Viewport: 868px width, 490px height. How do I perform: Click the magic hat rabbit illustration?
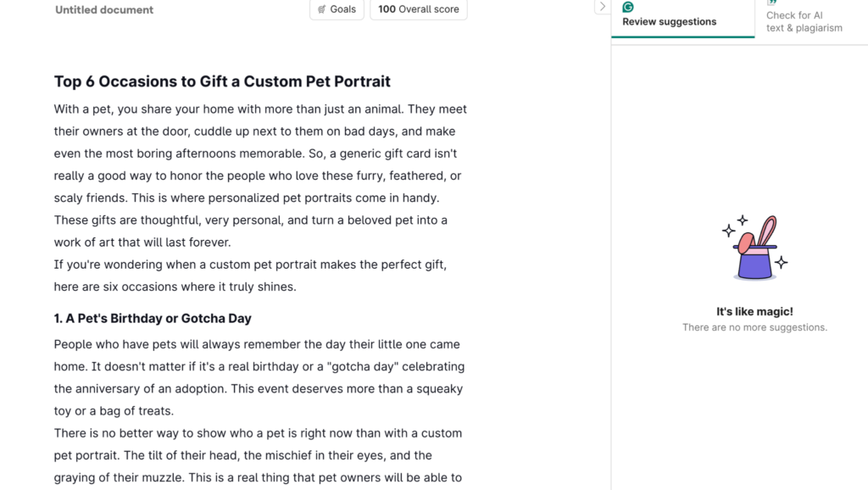755,248
